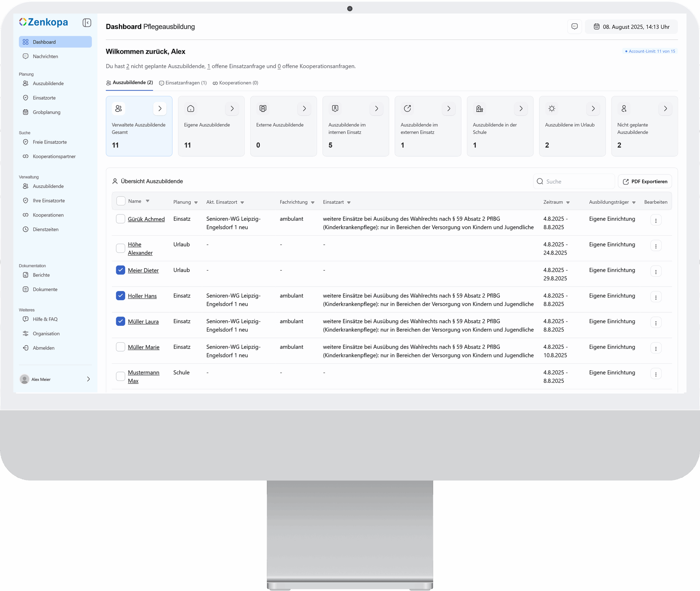Uncheck the Meier Dieter row checkbox

[121, 270]
